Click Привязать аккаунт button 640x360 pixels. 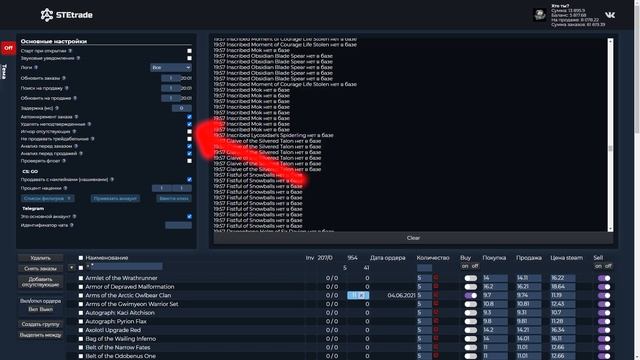click(x=115, y=198)
